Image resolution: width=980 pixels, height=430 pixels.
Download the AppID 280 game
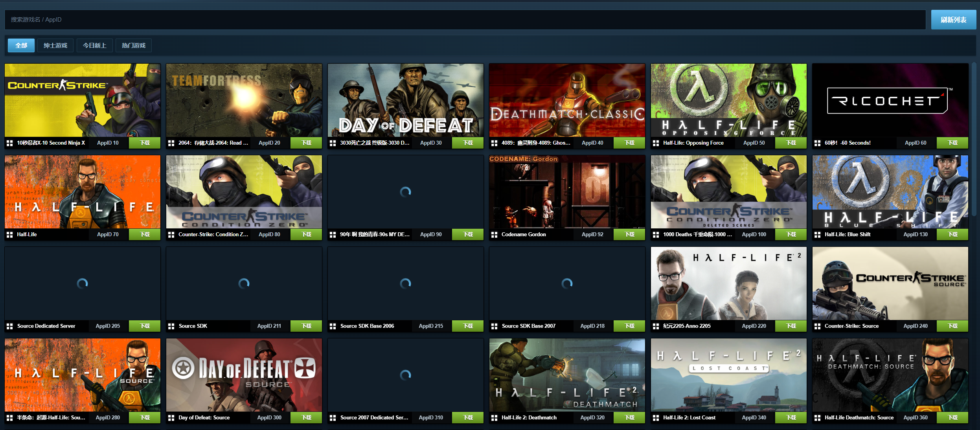(x=145, y=417)
